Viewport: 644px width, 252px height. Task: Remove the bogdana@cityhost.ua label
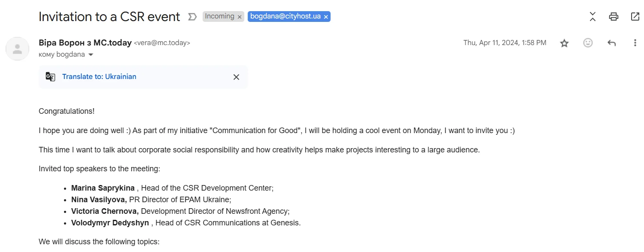pos(326,17)
